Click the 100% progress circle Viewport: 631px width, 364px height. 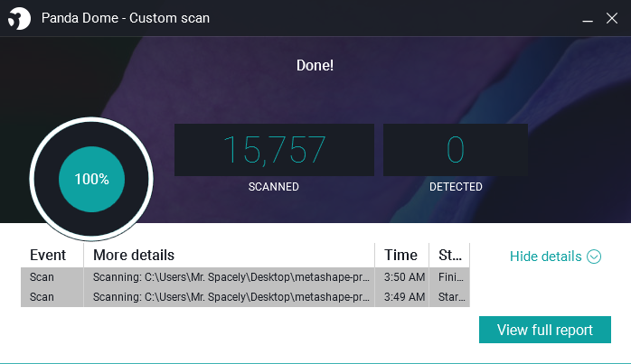pyautogui.click(x=91, y=179)
